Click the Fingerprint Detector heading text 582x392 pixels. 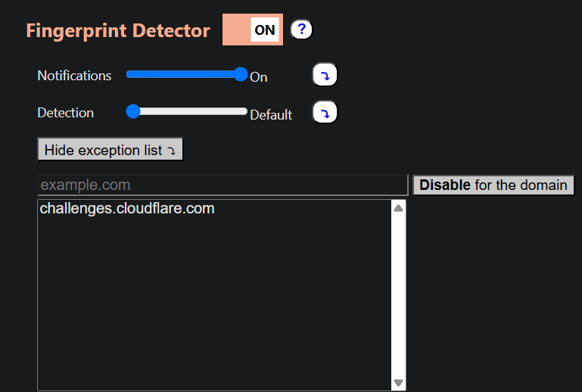pos(118,30)
